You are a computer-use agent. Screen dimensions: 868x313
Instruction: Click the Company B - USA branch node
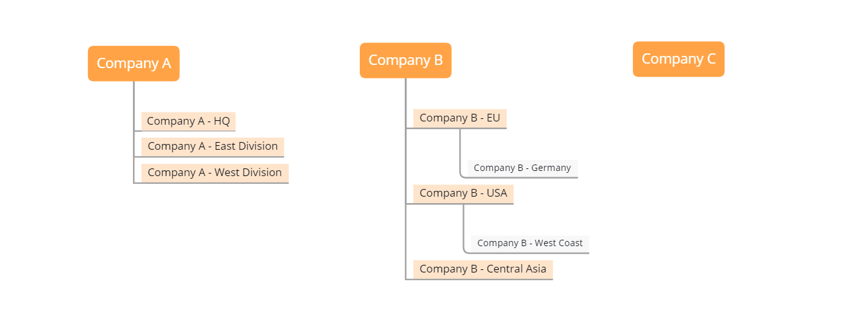[x=463, y=193]
